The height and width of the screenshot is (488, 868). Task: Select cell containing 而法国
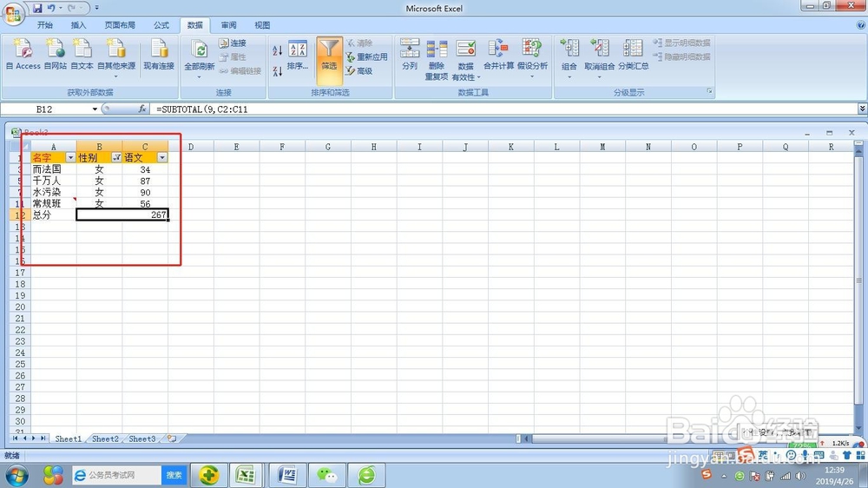click(x=54, y=169)
